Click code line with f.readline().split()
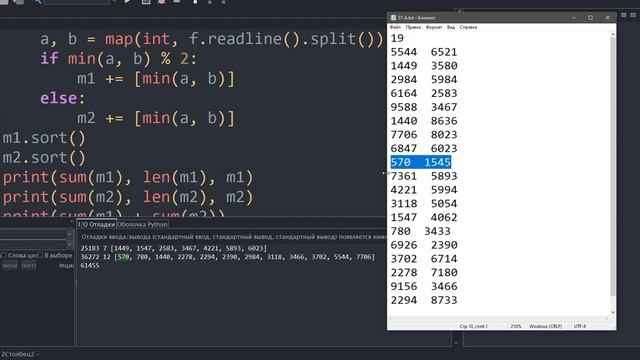 (x=211, y=39)
